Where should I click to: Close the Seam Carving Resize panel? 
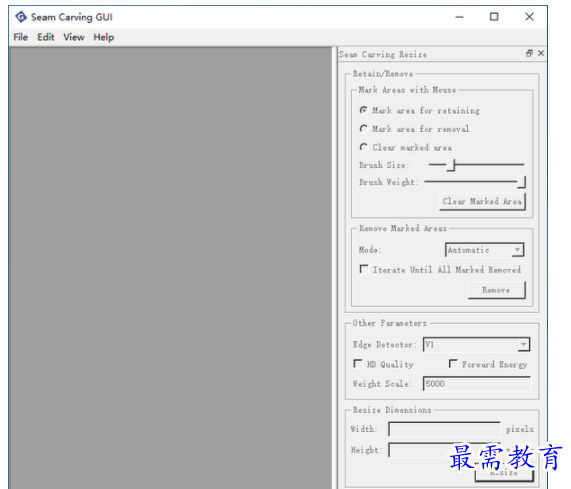pos(541,54)
